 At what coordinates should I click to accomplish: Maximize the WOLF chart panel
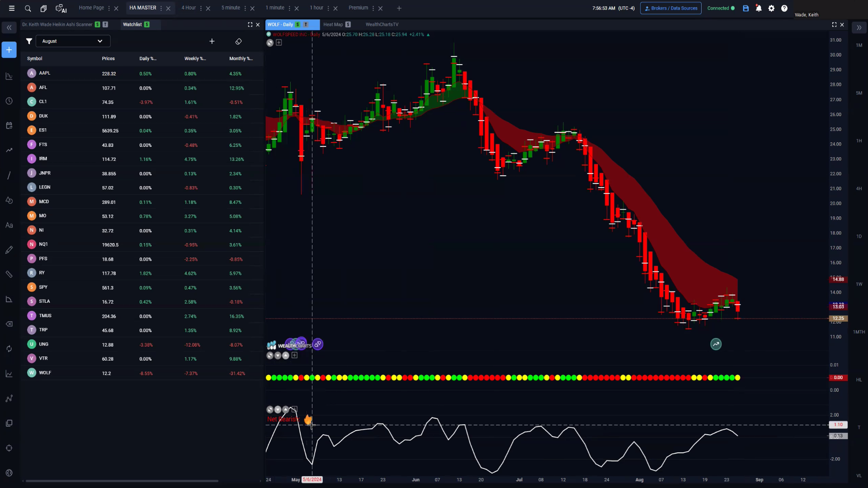834,24
